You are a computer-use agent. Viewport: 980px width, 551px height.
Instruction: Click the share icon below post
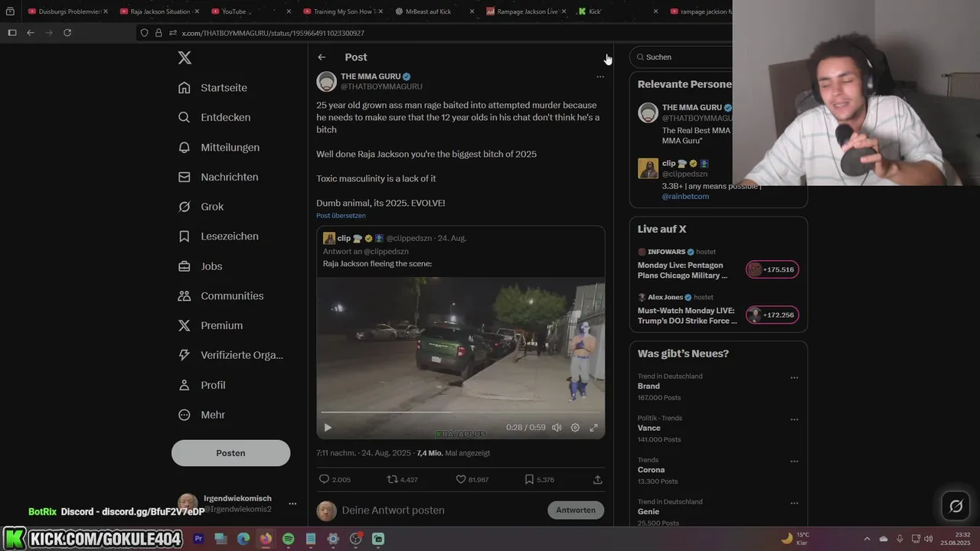[598, 480]
